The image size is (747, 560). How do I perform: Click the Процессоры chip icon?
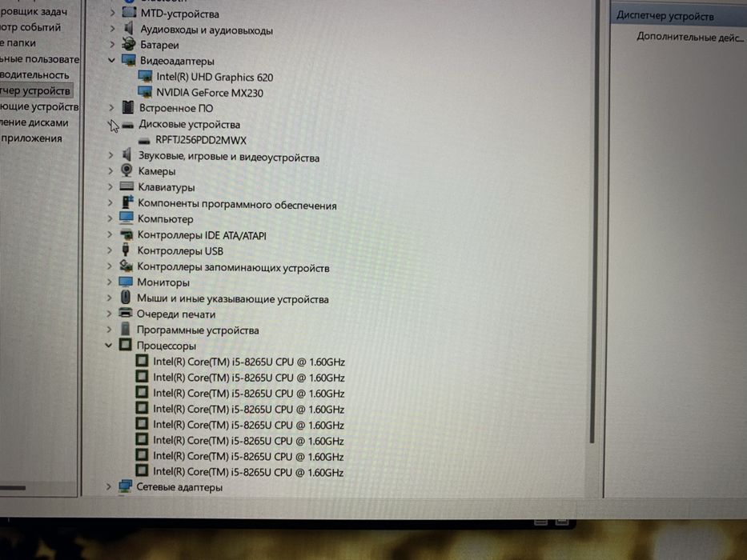click(x=125, y=344)
